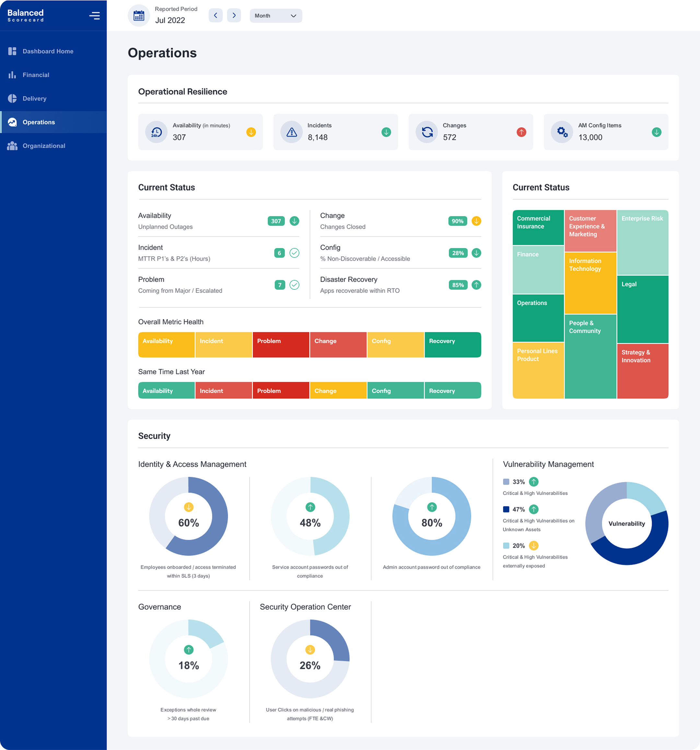Click red up arrow on Changes card

[x=521, y=132]
